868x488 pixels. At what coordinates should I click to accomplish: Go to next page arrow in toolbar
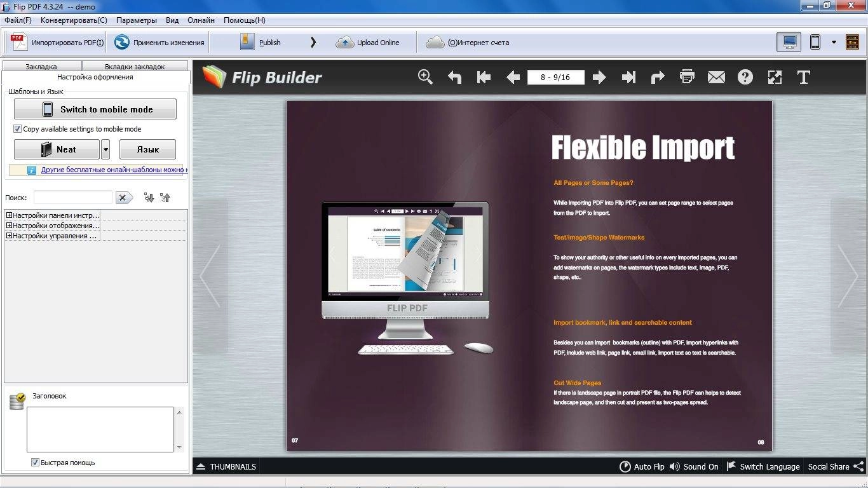coord(599,78)
